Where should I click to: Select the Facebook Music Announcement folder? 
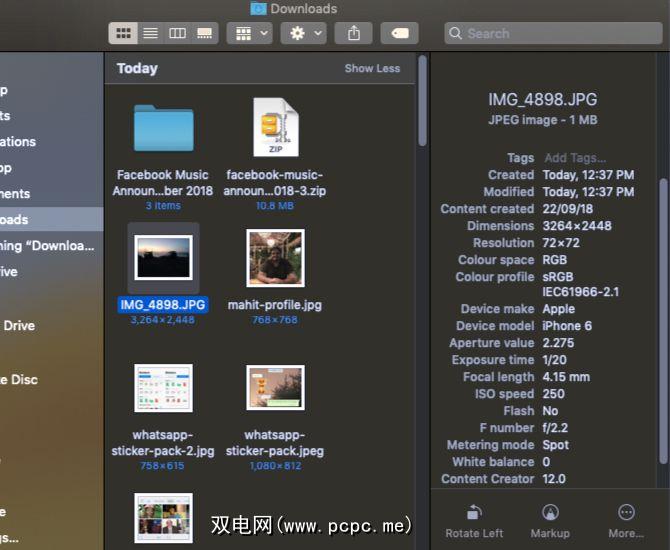[163, 128]
